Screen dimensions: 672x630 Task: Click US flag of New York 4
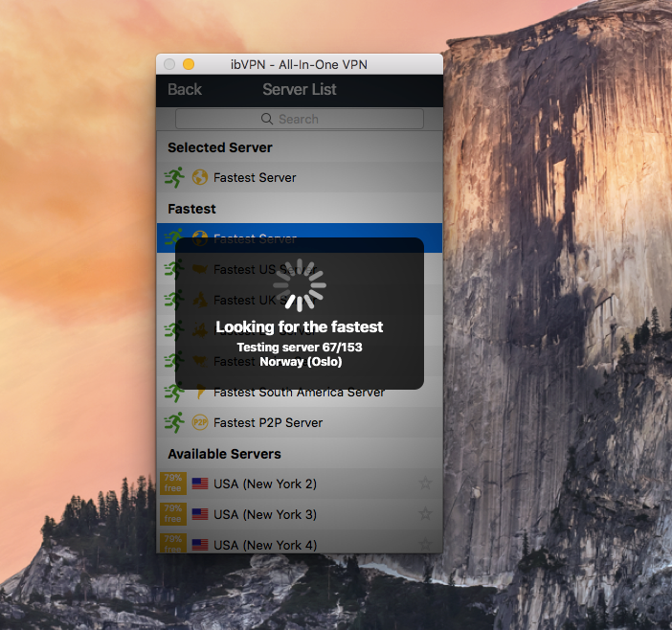(x=200, y=545)
